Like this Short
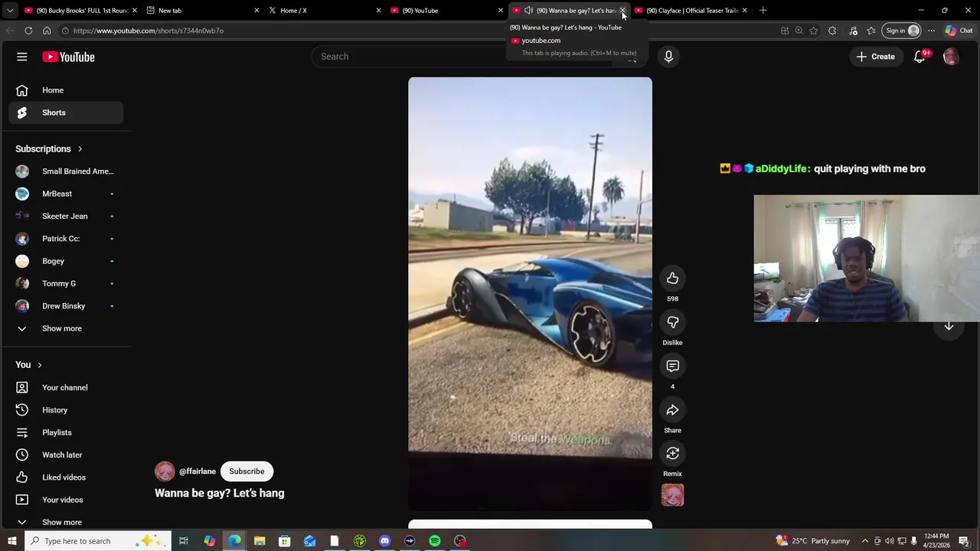 (x=672, y=278)
